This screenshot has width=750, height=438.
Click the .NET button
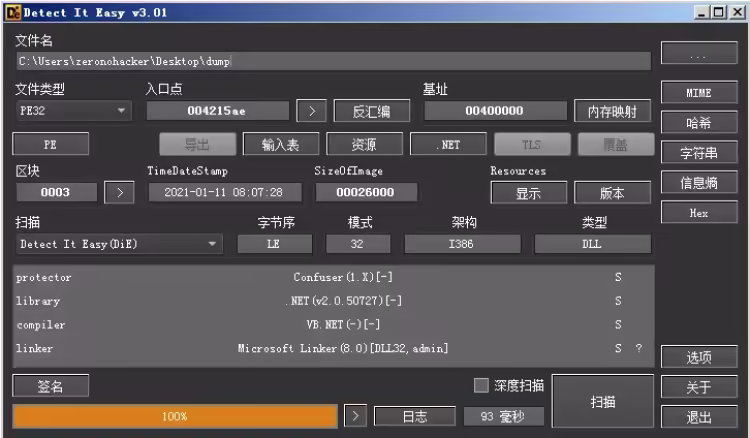click(448, 144)
